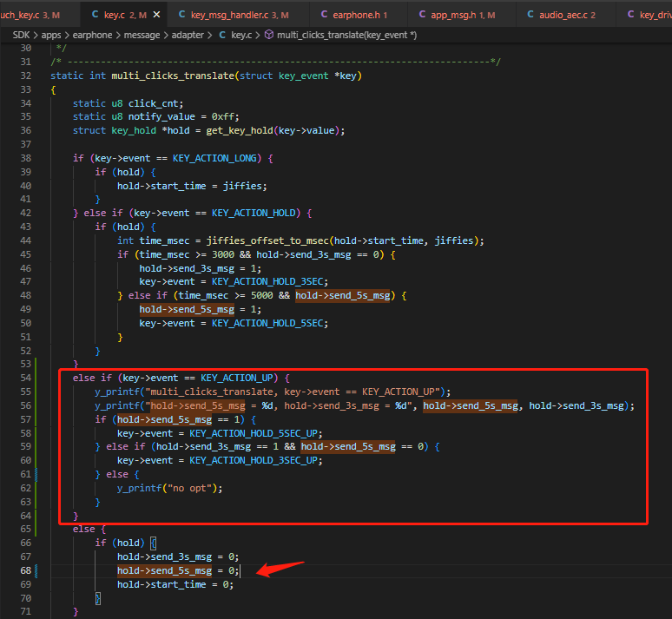Click KEY_ACTION_HOLD_3SEC_UP on line 60
The image size is (672, 619).
point(254,460)
